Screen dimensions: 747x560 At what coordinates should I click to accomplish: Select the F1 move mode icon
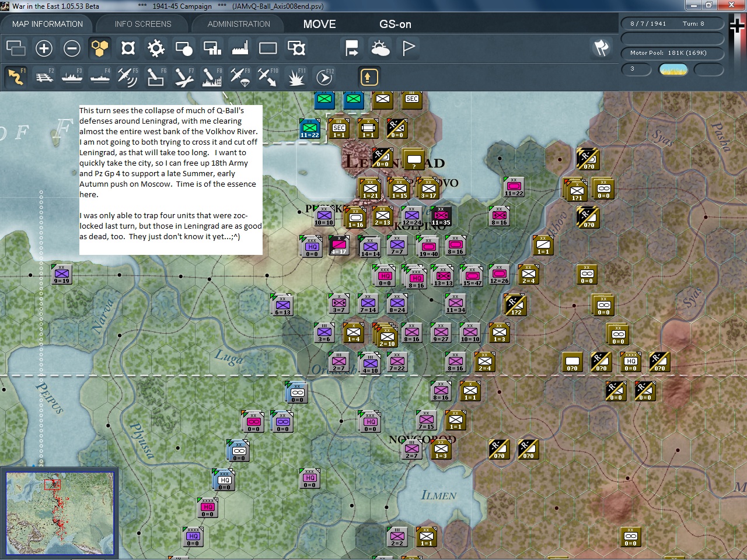tap(16, 77)
